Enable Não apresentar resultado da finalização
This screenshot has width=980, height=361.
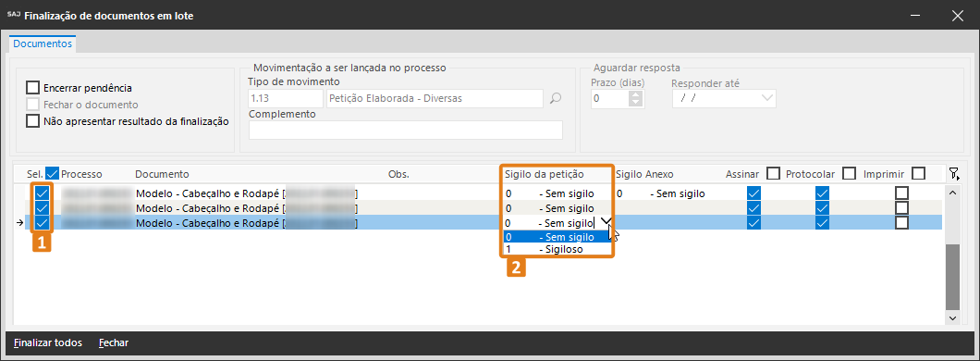(32, 121)
